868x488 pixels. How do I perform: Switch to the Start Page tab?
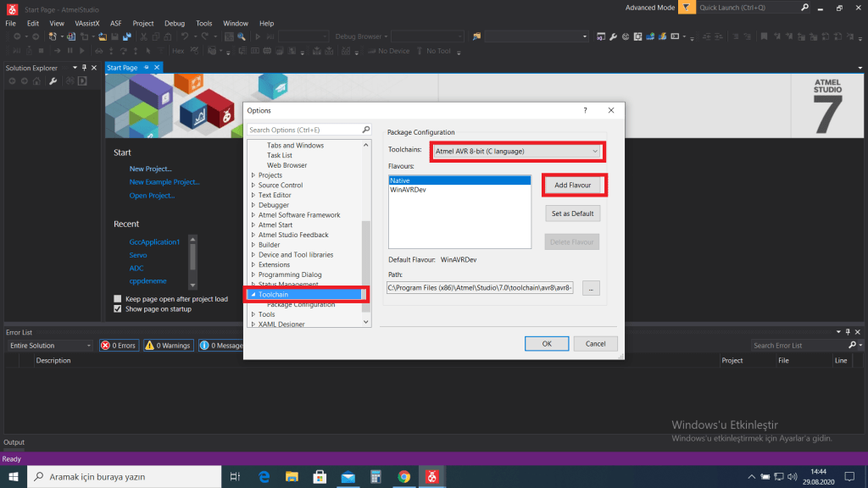(x=122, y=68)
